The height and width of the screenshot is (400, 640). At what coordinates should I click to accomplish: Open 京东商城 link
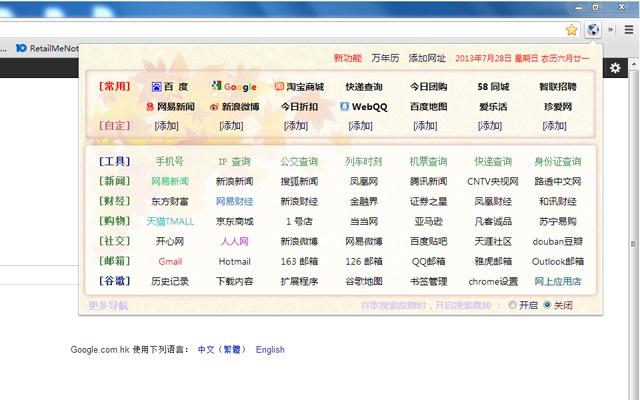234,221
